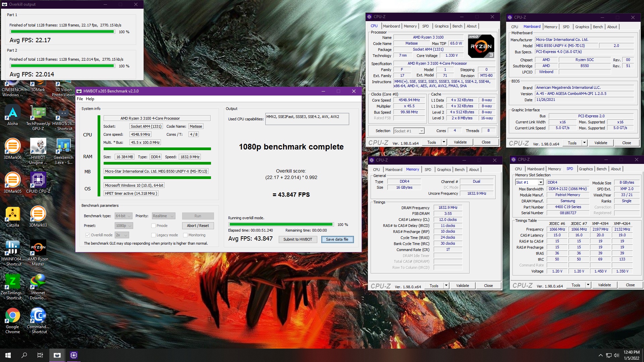Click Close in CPU-Z Memory window
The width and height of the screenshot is (644, 362).
[488, 286]
